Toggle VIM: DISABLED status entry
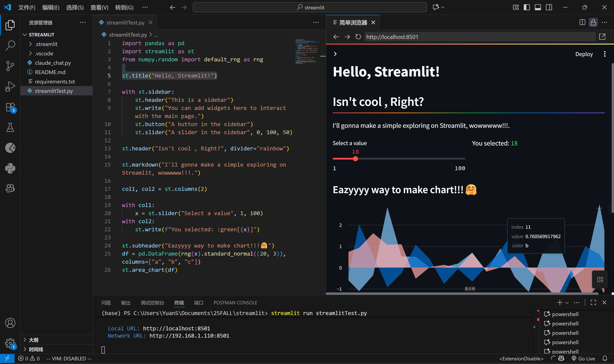This screenshot has width=614, height=364. [x=69, y=358]
